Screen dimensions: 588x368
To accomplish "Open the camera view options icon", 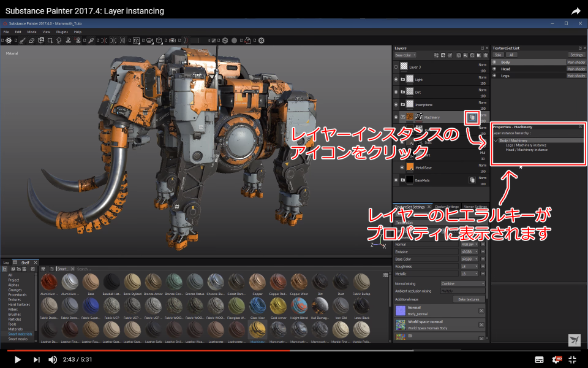I will 149,40.
